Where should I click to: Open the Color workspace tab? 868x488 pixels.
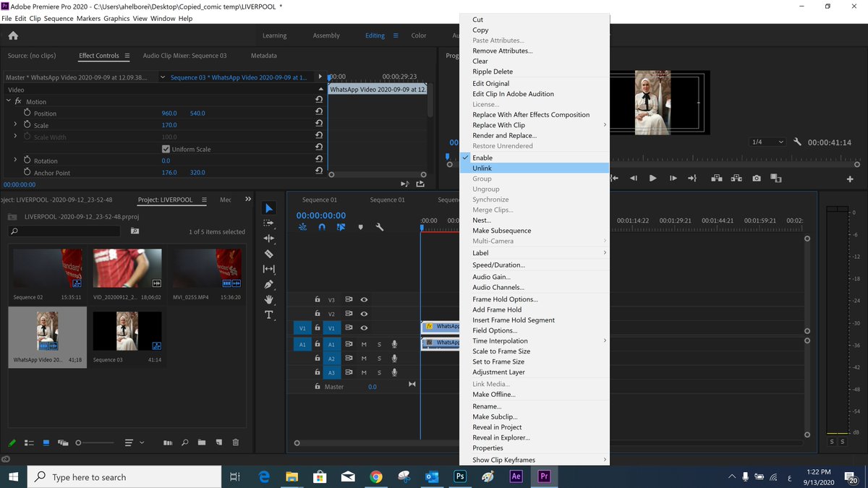419,35
